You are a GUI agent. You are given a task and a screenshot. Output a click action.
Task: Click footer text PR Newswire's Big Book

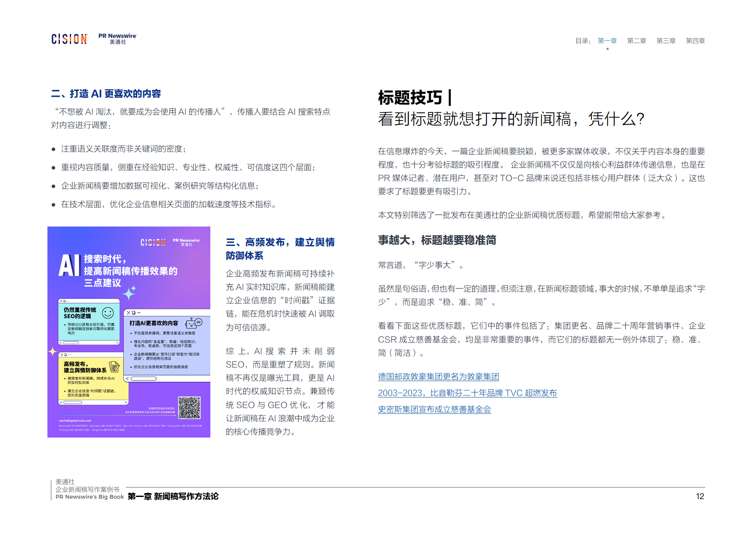[90, 497]
